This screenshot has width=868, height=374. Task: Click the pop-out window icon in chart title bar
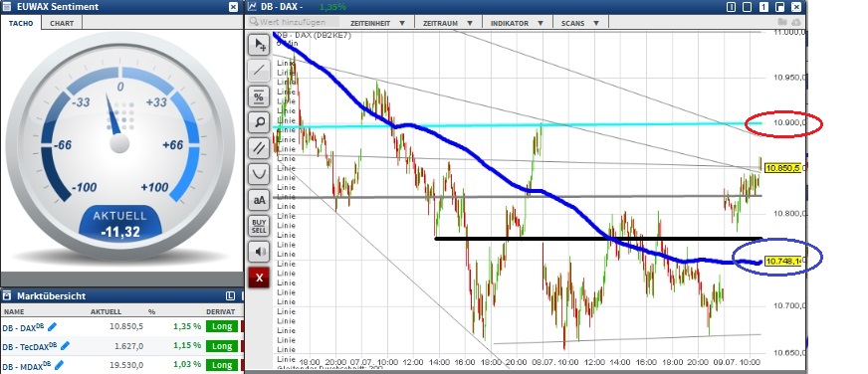click(779, 7)
